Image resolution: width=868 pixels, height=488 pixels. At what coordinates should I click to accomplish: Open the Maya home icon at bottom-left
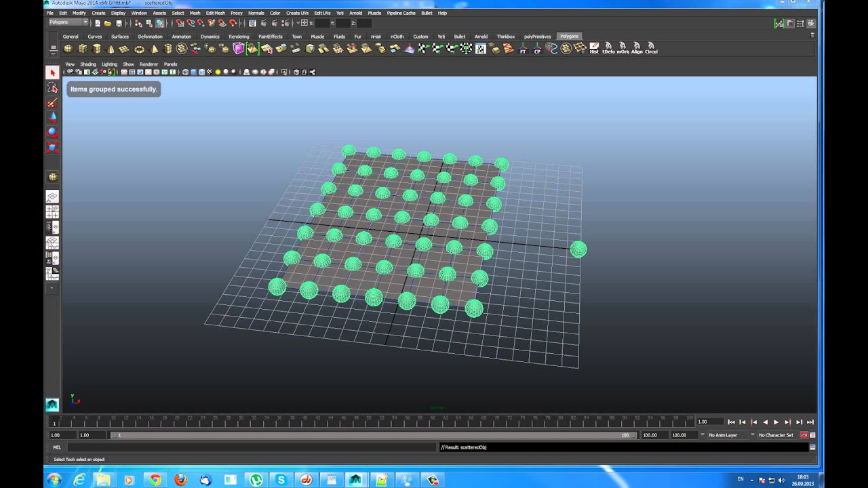tap(52, 405)
